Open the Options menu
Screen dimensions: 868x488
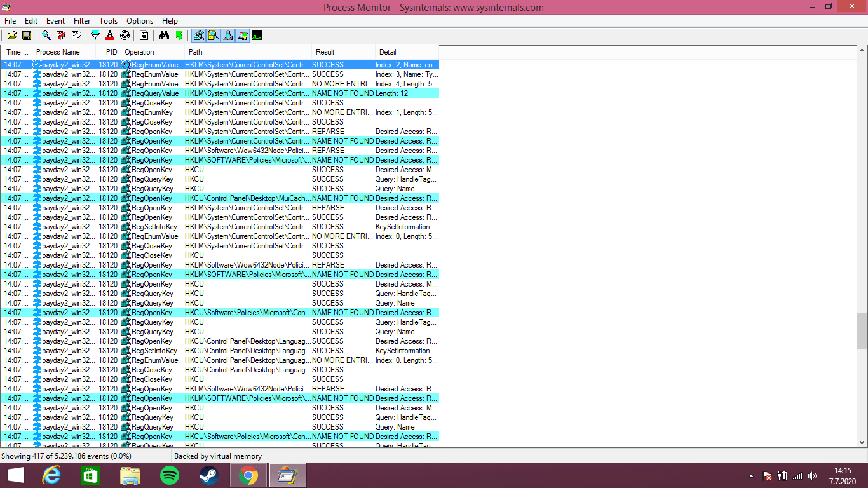pos(140,21)
